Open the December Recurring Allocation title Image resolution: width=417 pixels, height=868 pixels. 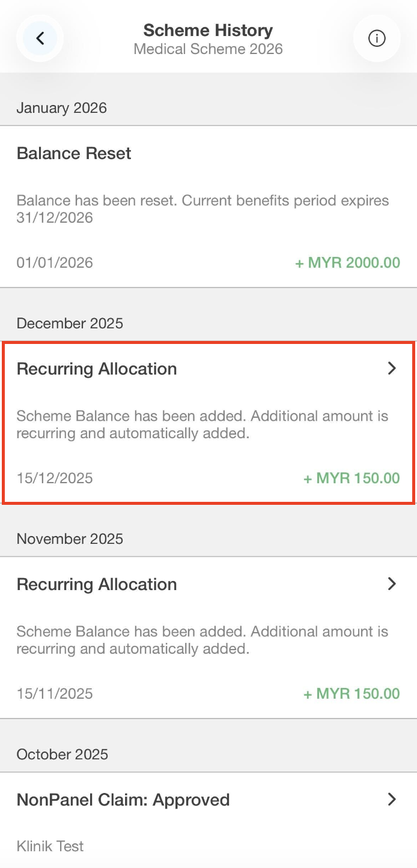97,369
